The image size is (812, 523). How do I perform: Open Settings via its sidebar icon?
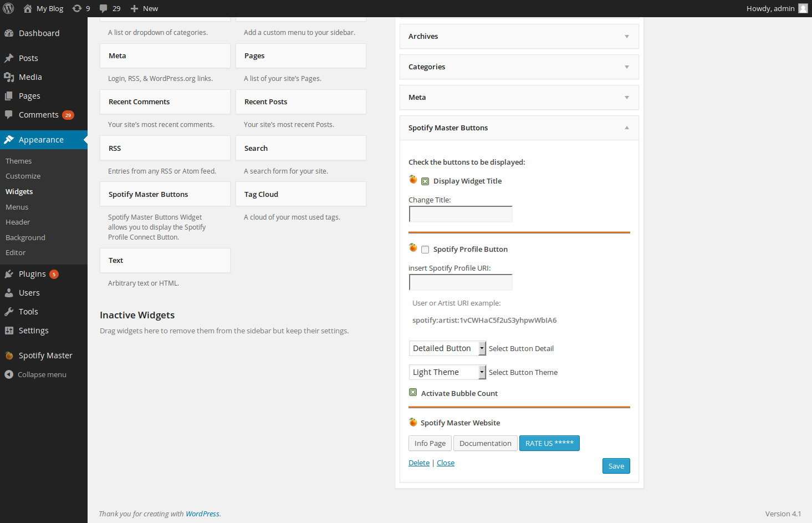click(9, 331)
